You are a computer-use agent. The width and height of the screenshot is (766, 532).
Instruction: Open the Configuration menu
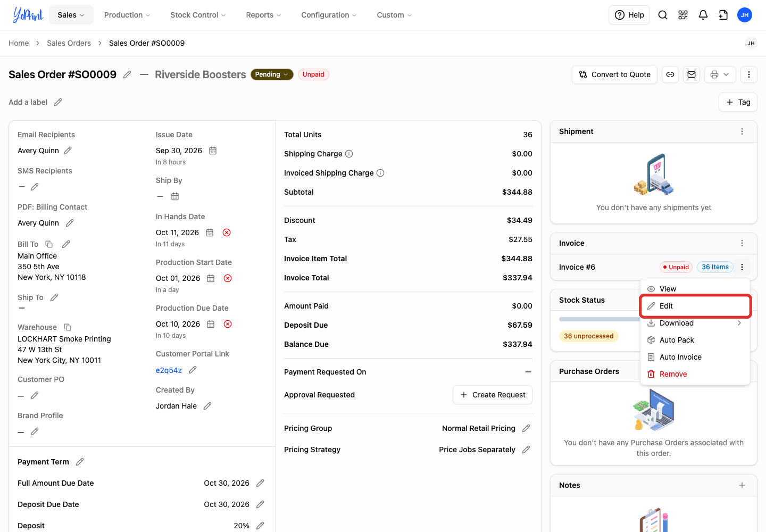329,15
